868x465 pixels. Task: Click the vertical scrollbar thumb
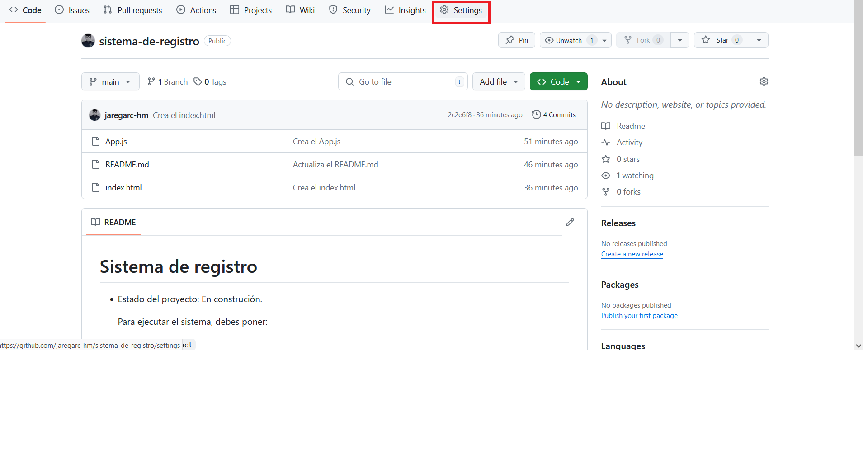tap(859, 78)
